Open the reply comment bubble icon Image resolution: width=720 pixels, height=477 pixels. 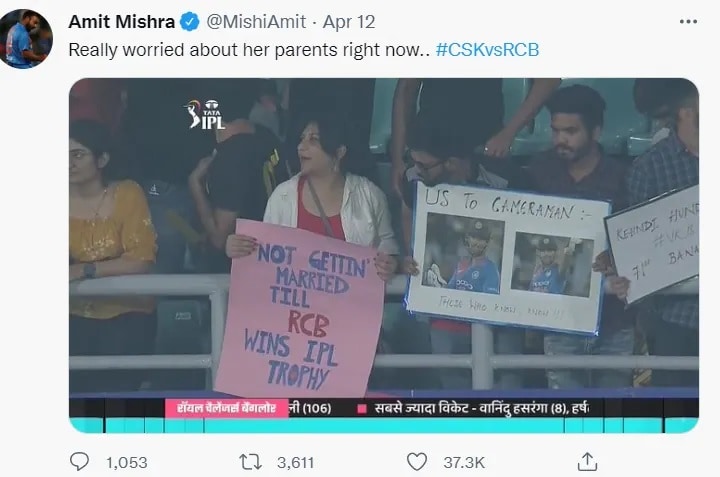79,461
